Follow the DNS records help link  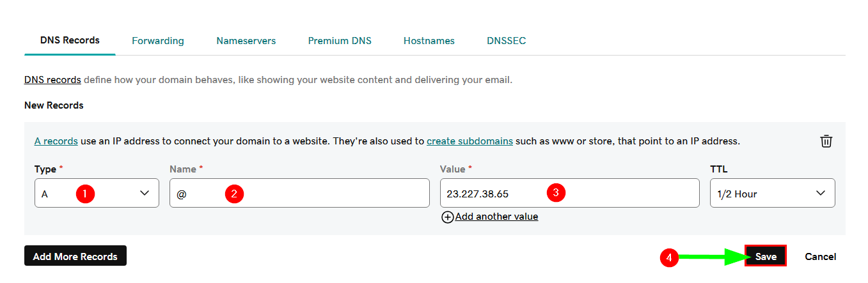click(x=52, y=80)
